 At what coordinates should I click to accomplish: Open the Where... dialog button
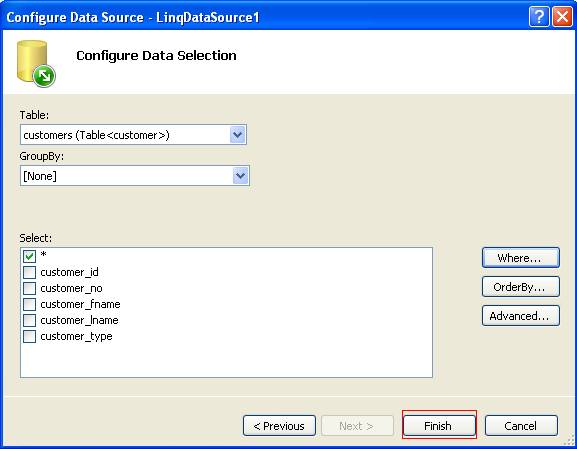tap(521, 258)
